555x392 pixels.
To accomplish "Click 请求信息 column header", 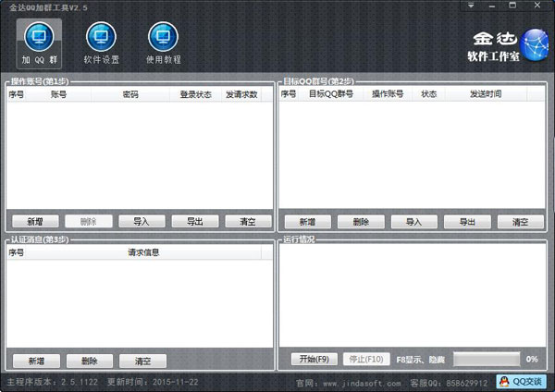I will point(143,252).
